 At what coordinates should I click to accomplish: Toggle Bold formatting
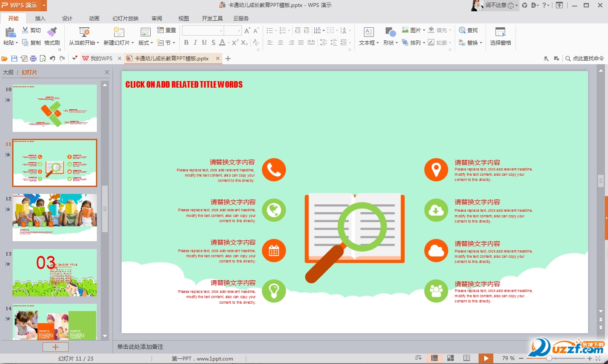pos(186,43)
